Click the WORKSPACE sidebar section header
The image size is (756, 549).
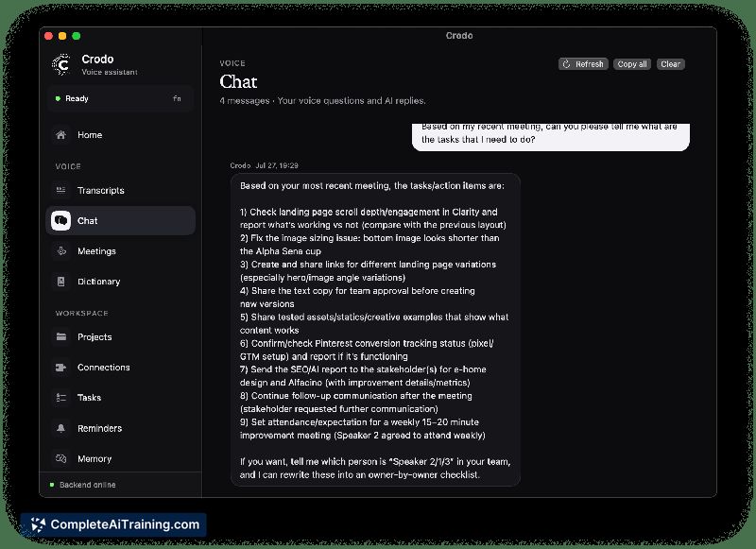click(x=81, y=313)
